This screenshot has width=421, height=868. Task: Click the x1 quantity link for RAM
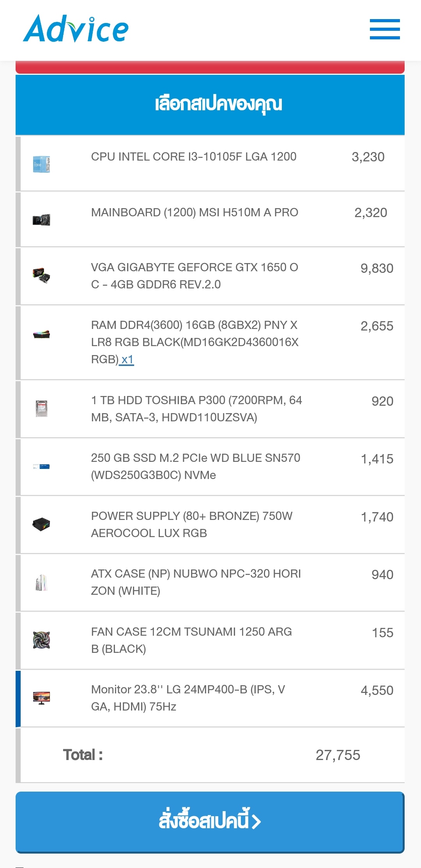coord(127,359)
